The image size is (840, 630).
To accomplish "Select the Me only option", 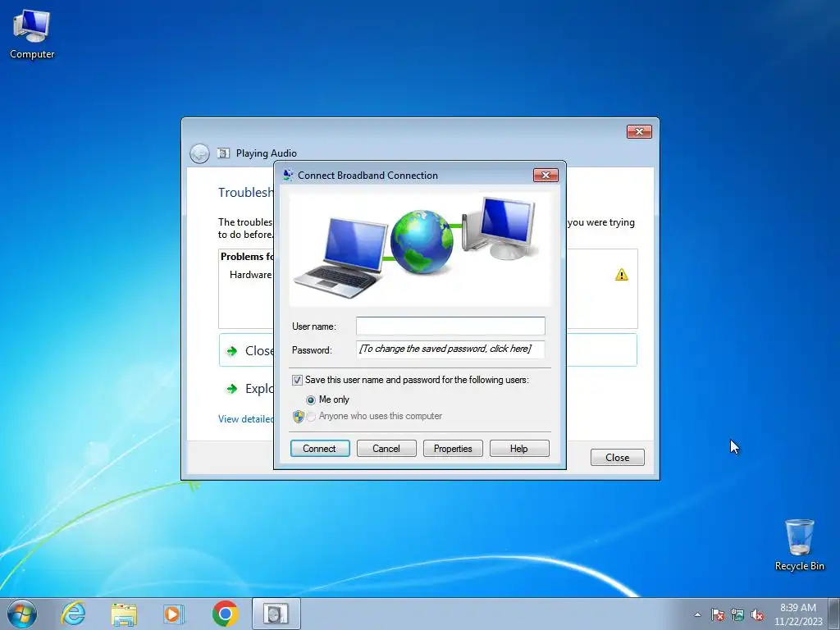I will pyautogui.click(x=311, y=399).
